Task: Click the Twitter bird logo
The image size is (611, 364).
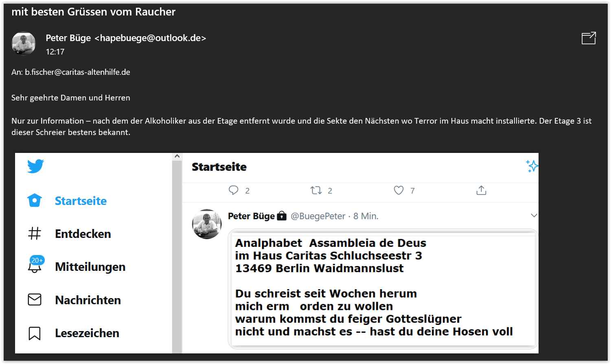Action: tap(35, 166)
